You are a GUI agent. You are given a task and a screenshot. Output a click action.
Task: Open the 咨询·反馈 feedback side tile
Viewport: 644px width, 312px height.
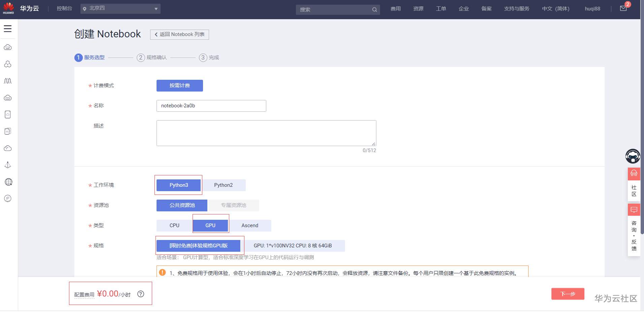634,230
